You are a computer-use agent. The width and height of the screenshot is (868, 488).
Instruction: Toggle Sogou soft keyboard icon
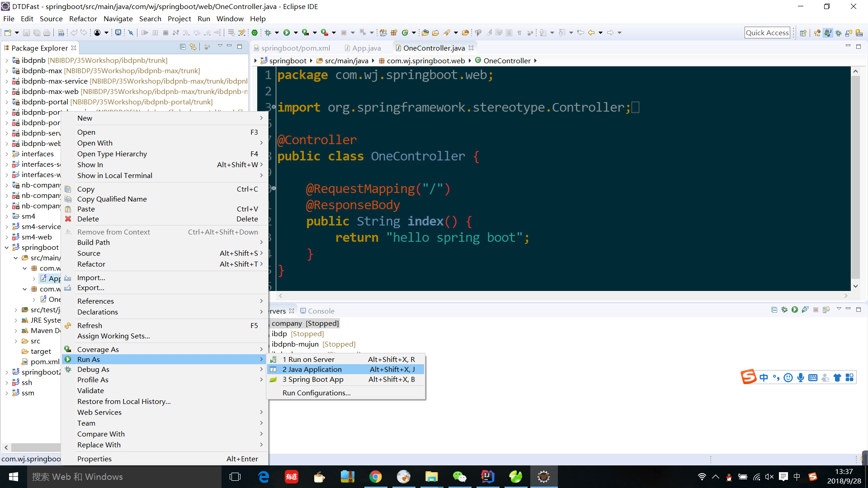[813, 378]
